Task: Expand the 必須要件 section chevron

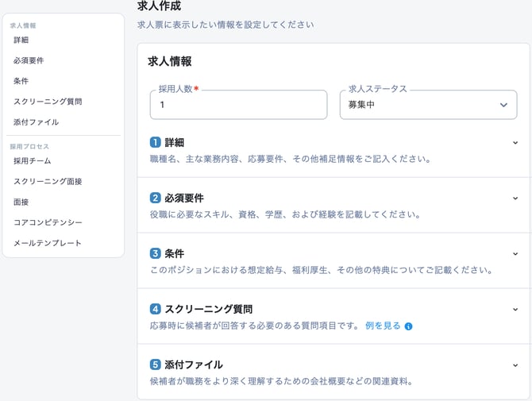Action: click(x=515, y=199)
